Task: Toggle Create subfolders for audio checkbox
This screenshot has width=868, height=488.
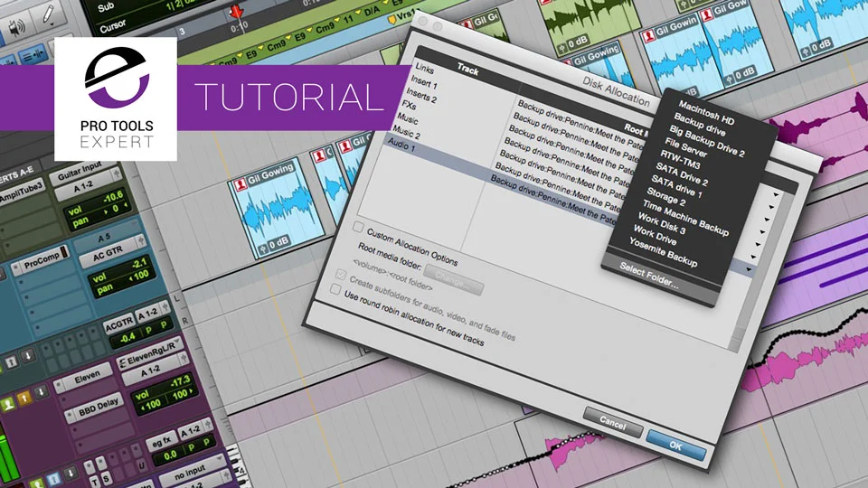Action: click(x=341, y=275)
